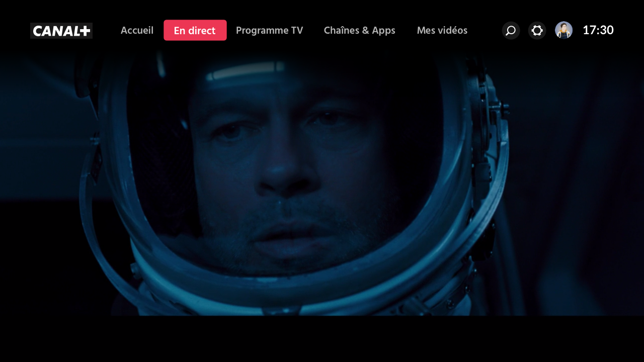Click the black bar below the video
Screen dimensions: 644x362
322,339
